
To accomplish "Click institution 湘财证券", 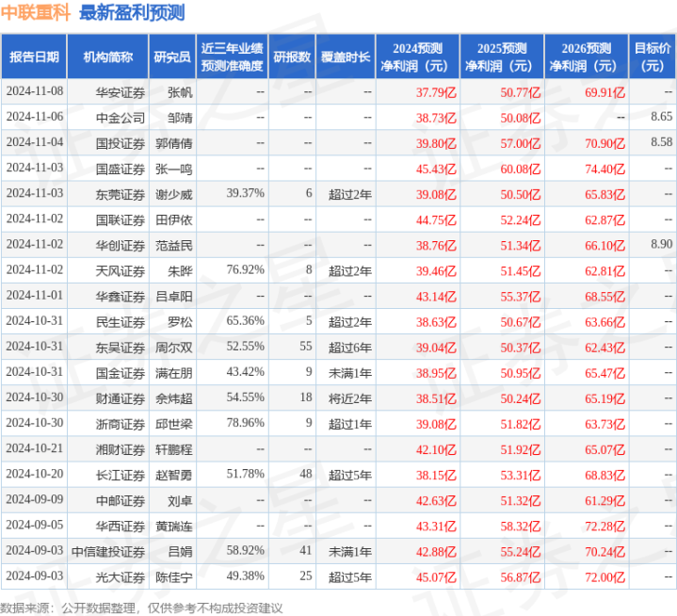I will click(120, 449).
